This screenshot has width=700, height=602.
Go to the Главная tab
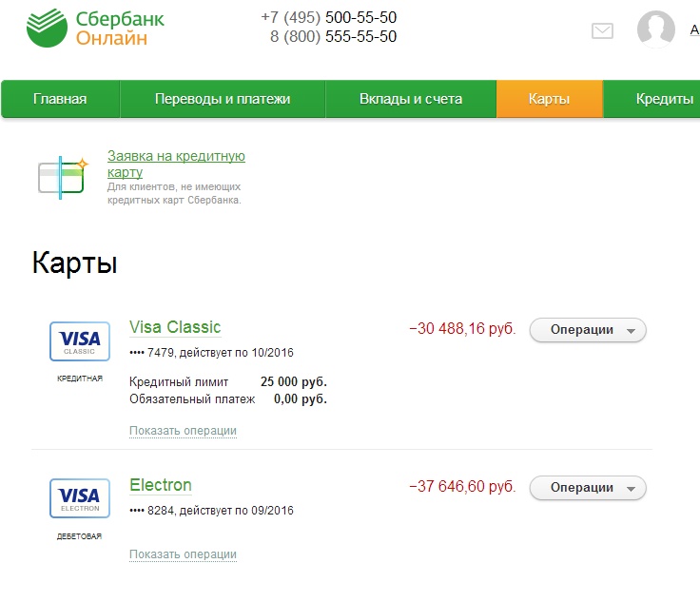coord(60,99)
